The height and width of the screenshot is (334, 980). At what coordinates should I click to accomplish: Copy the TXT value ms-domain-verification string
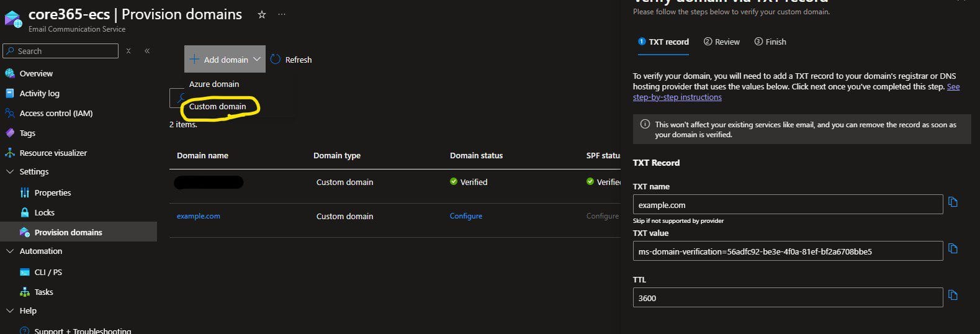click(953, 249)
